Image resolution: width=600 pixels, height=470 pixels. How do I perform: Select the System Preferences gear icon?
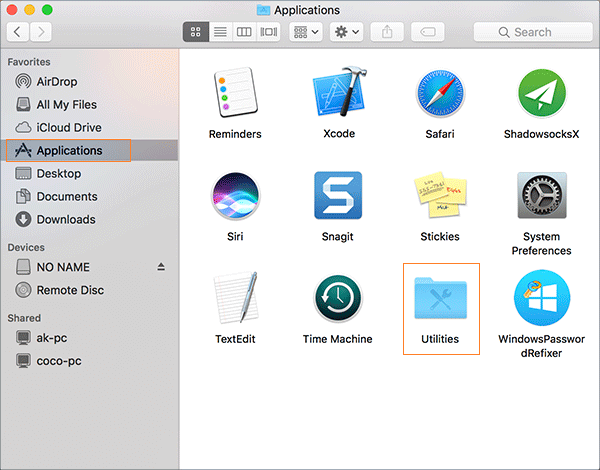point(542,195)
